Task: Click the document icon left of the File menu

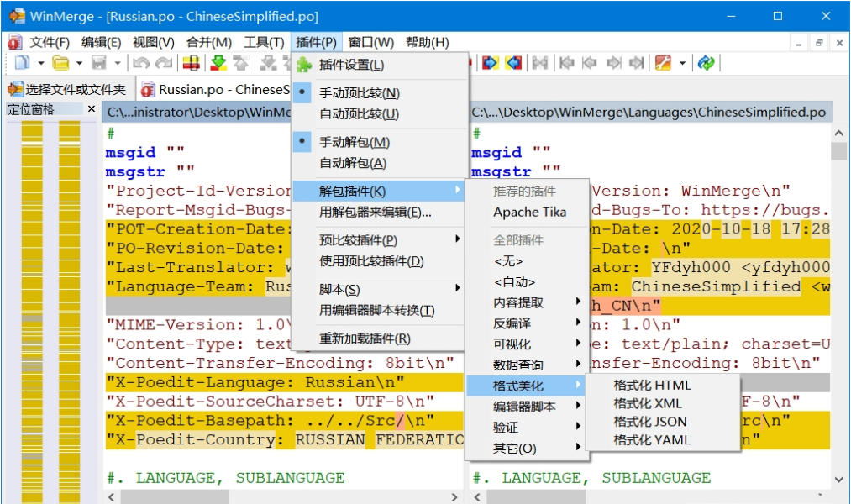Action: coord(14,42)
